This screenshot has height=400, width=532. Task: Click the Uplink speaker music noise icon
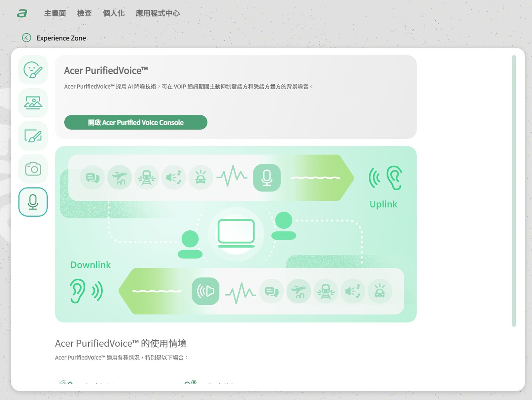174,178
